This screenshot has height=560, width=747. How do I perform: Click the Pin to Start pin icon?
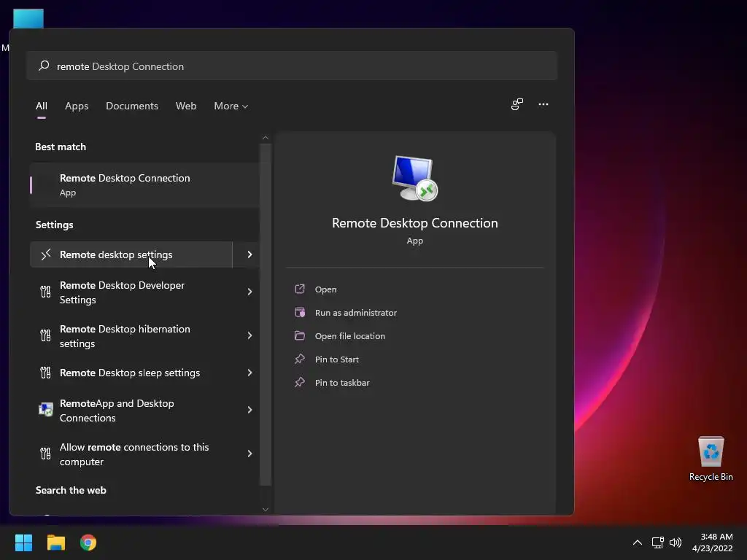(300, 359)
